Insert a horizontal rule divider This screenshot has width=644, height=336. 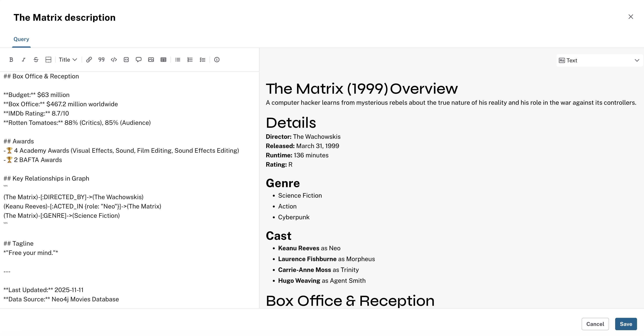[48, 60]
